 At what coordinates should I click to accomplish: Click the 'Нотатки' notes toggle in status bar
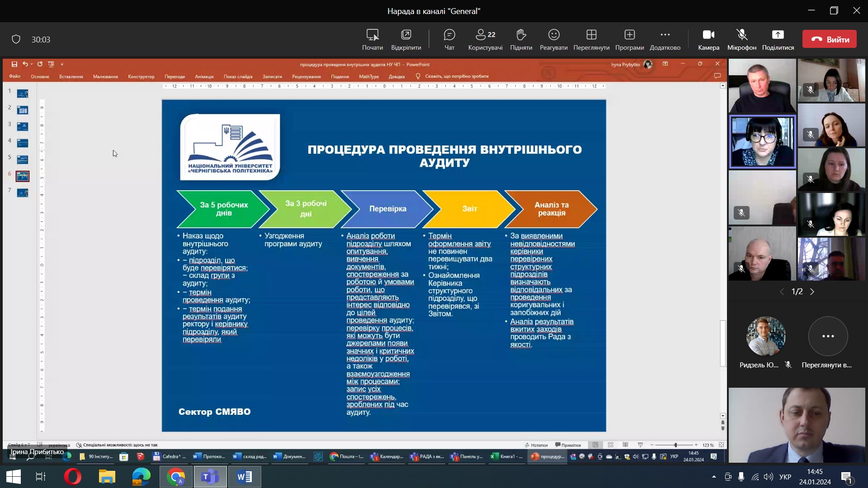tap(536, 445)
